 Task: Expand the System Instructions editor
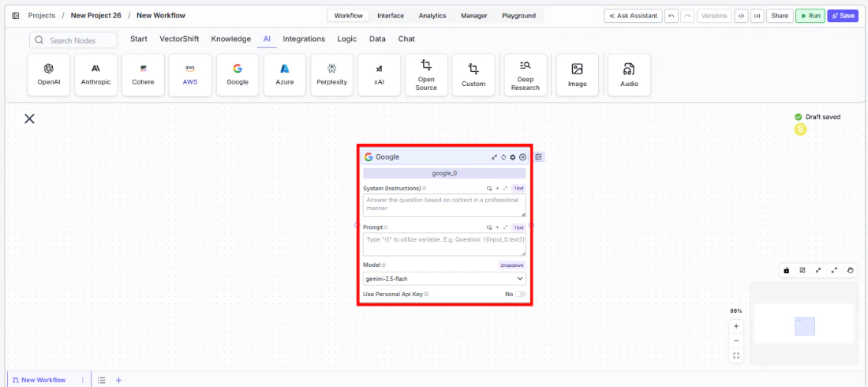coord(505,189)
